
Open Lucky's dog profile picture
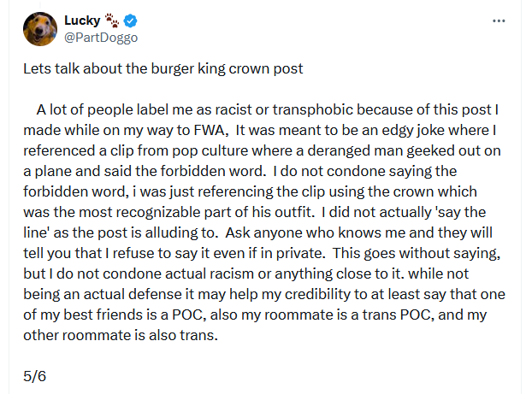point(40,30)
